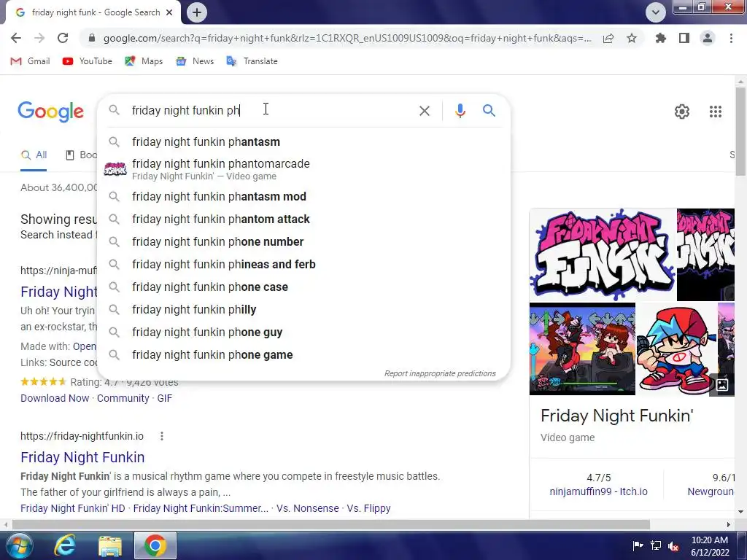Open Google search settings gear
The image size is (747, 560).
pyautogui.click(x=682, y=112)
